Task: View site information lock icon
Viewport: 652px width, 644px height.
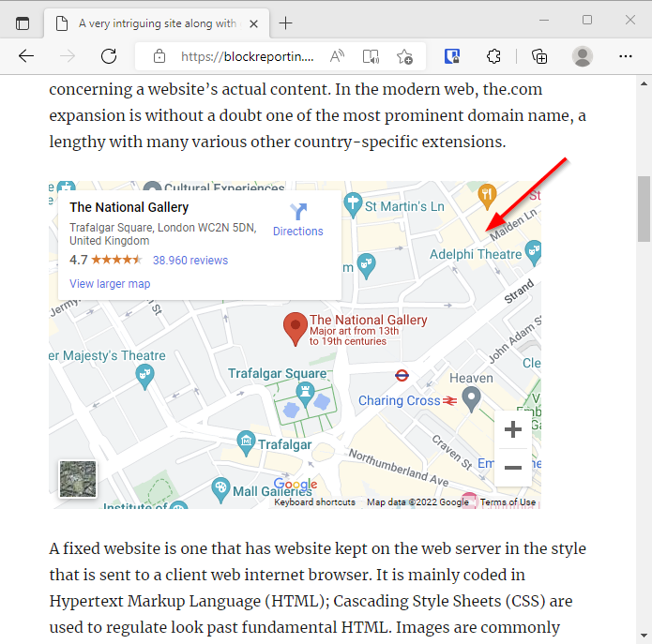Action: click(159, 56)
